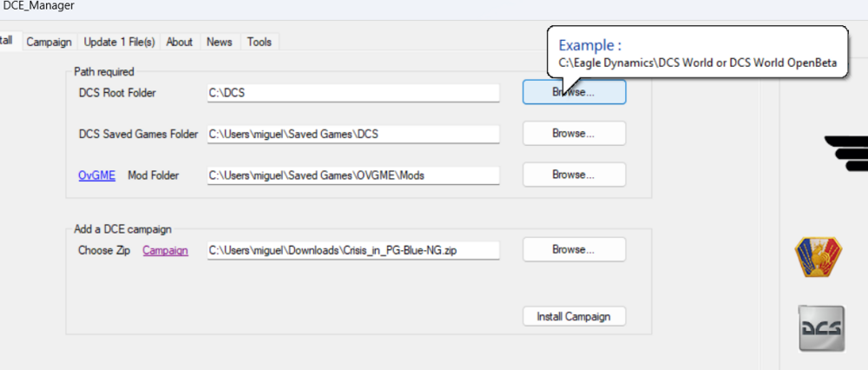Browse for the DCS Saved Games Folder

[574, 134]
